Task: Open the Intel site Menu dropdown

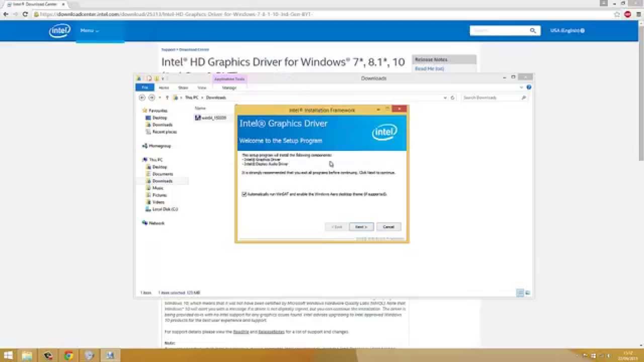Action: [89, 31]
